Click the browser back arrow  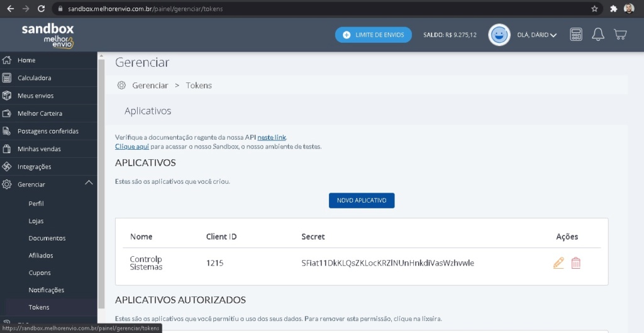[11, 9]
